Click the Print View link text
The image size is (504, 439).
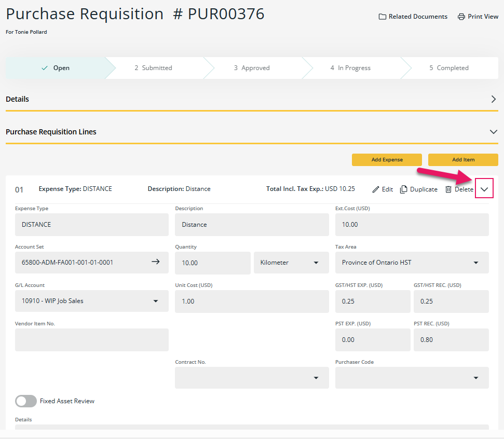click(x=483, y=17)
